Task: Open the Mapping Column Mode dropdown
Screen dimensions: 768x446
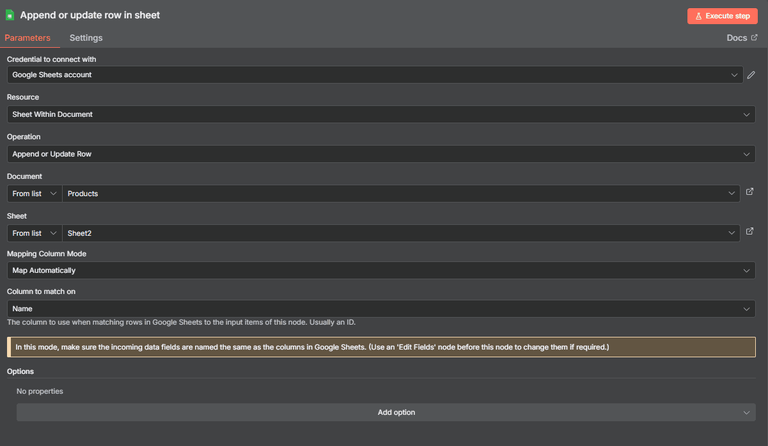Action: tap(381, 270)
